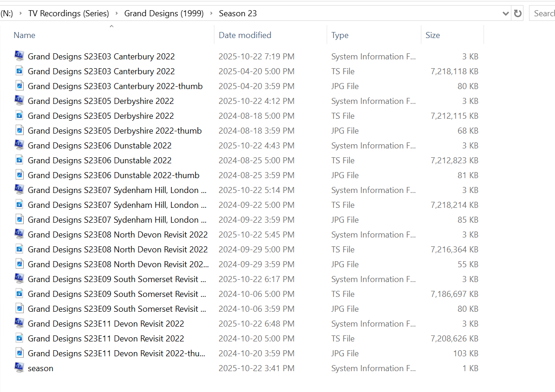Expand the chevron before TV Recordings (Series)
This screenshot has width=555, height=392.
pyautogui.click(x=20, y=13)
